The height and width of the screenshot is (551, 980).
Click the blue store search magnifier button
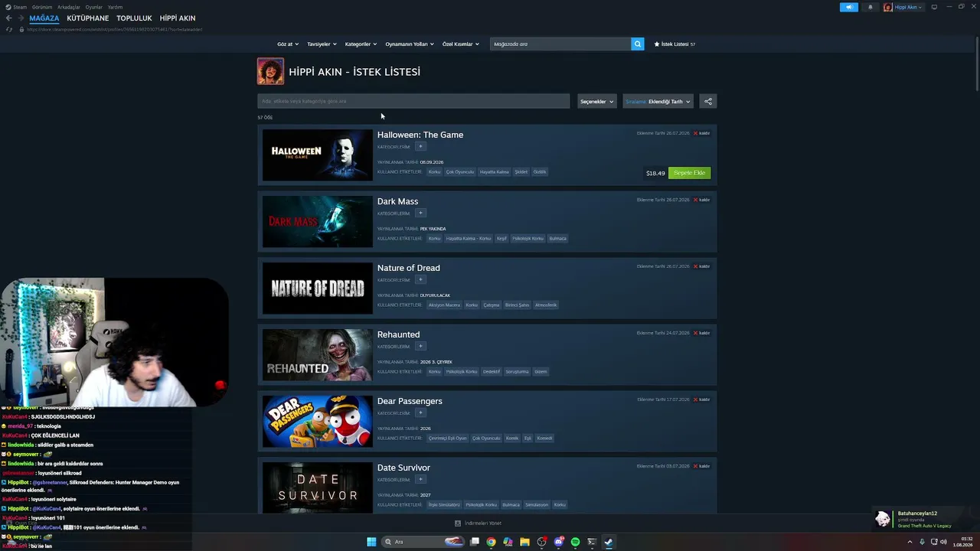tap(638, 44)
